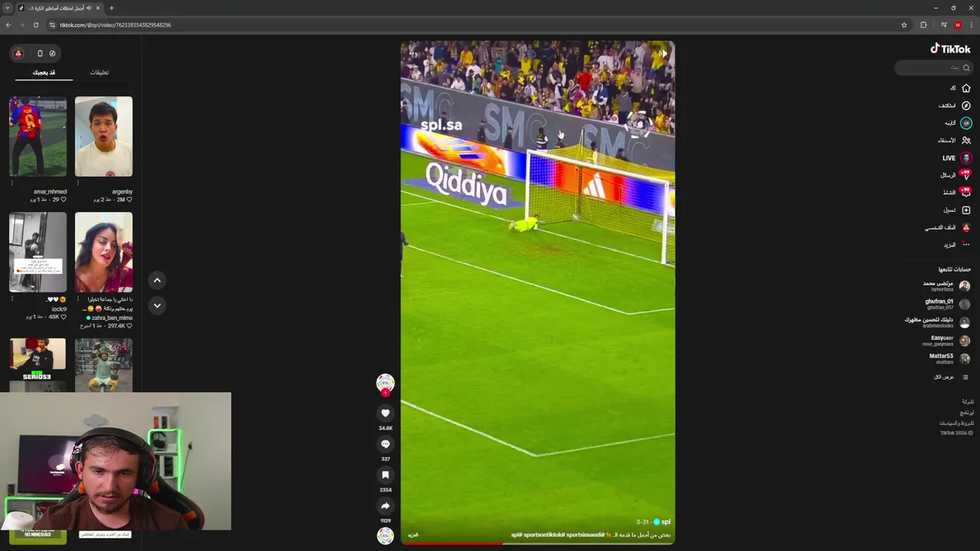Click the red profile avatar in left pill
The image size is (980, 551).
pyautogui.click(x=18, y=54)
